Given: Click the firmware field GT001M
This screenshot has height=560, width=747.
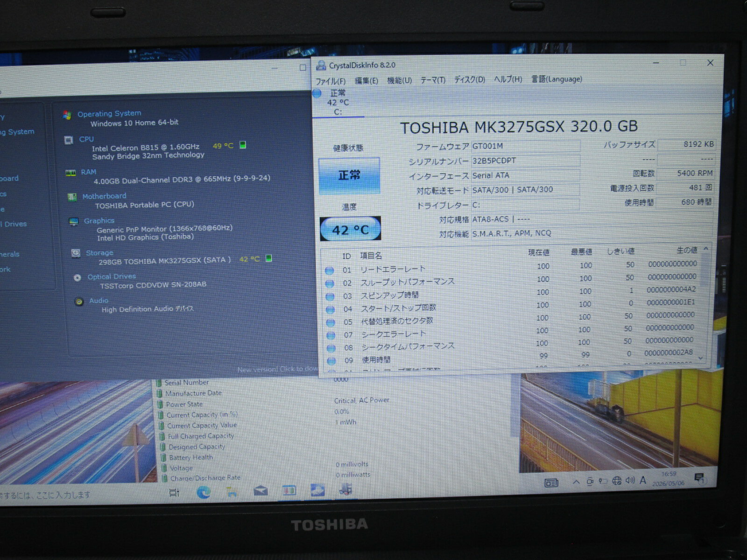Looking at the screenshot, I should (x=526, y=146).
